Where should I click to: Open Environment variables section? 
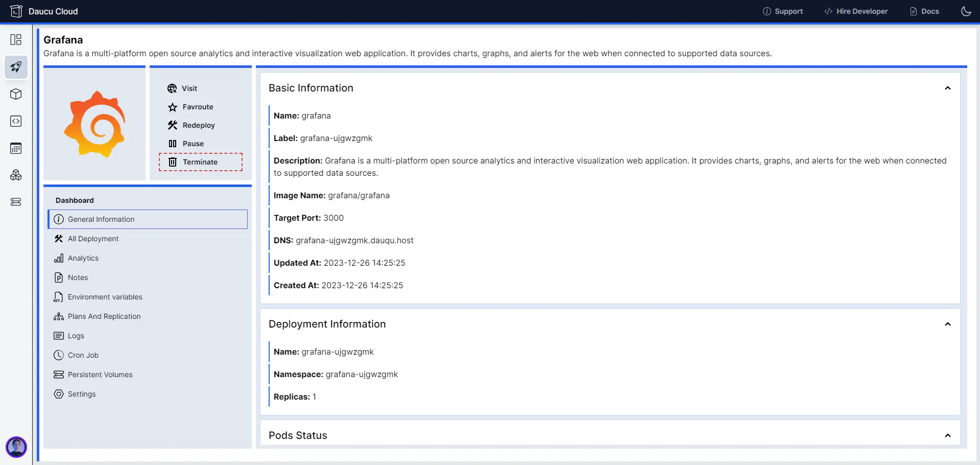pyautogui.click(x=148, y=297)
